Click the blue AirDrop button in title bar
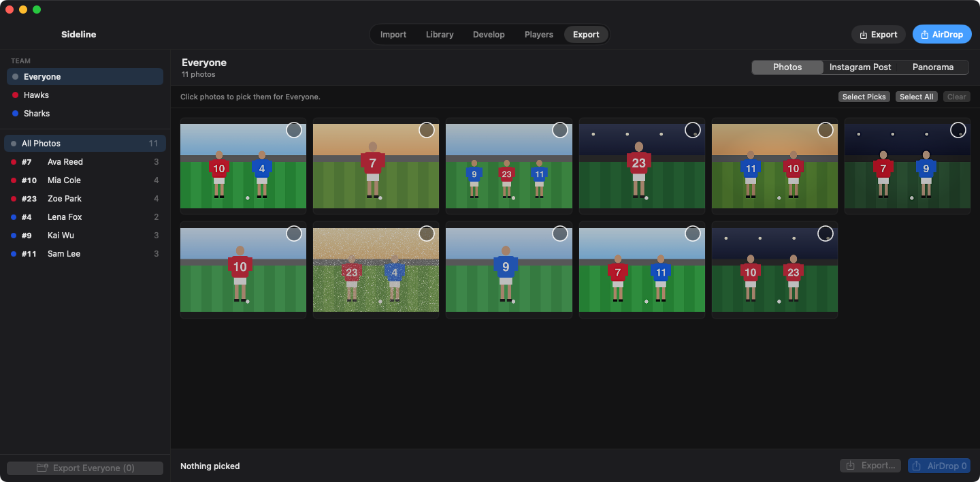Viewport: 980px width, 482px height. pos(942,35)
